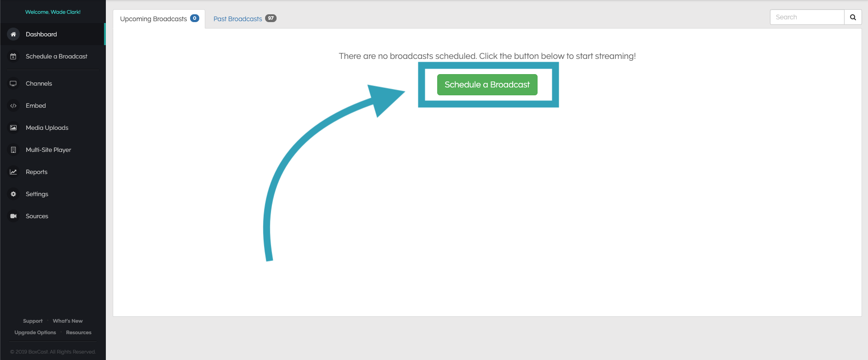Open Reports via the chart icon
The width and height of the screenshot is (868, 360).
tap(13, 172)
